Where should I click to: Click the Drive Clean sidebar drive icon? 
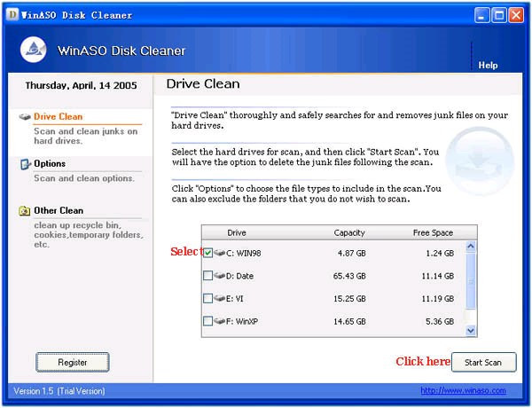coord(25,117)
